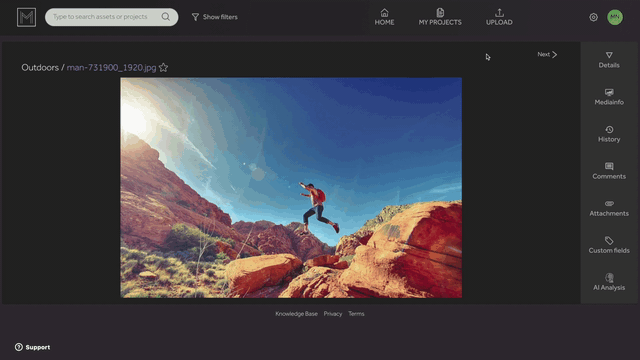Image resolution: width=640 pixels, height=360 pixels.
Task: Expand Show filters
Action: point(214,17)
